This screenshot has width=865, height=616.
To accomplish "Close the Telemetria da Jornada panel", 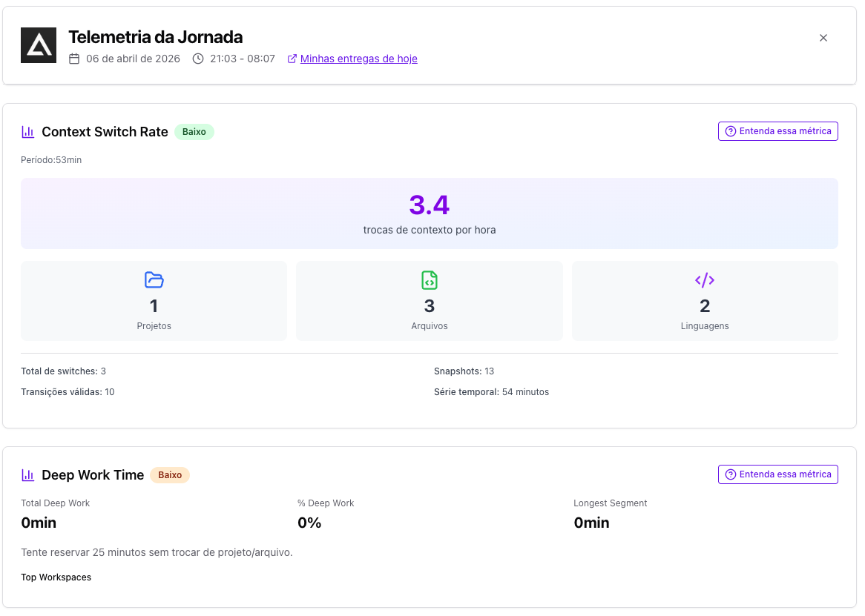I will (x=823, y=38).
